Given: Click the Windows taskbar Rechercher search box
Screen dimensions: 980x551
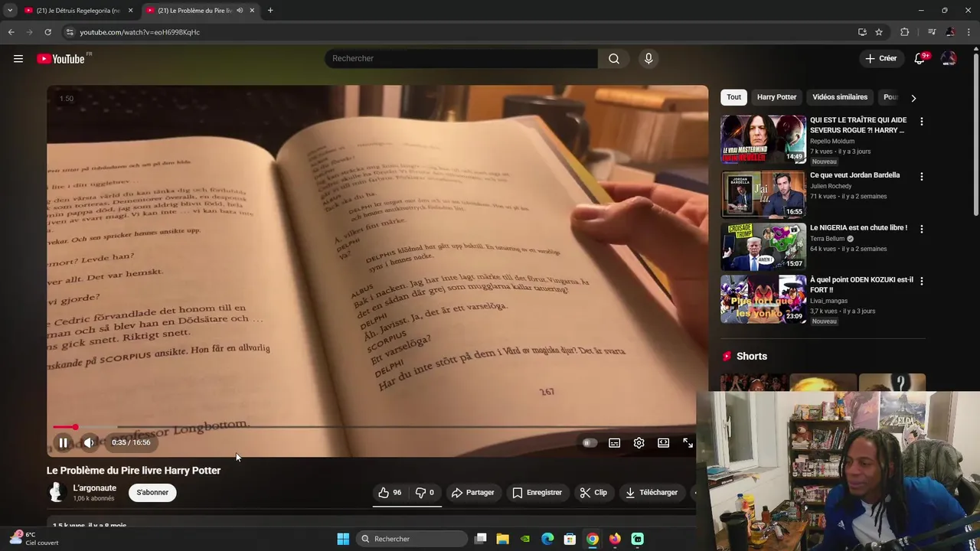Looking at the screenshot, I should [413, 539].
